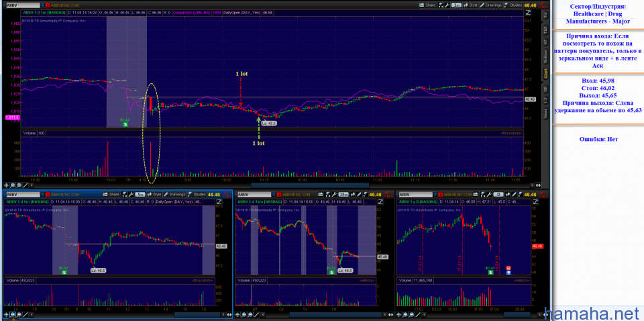Open Style menu of the 1m chart
Image resolution: width=644 pixels, height=321 pixels.
[x=471, y=5]
